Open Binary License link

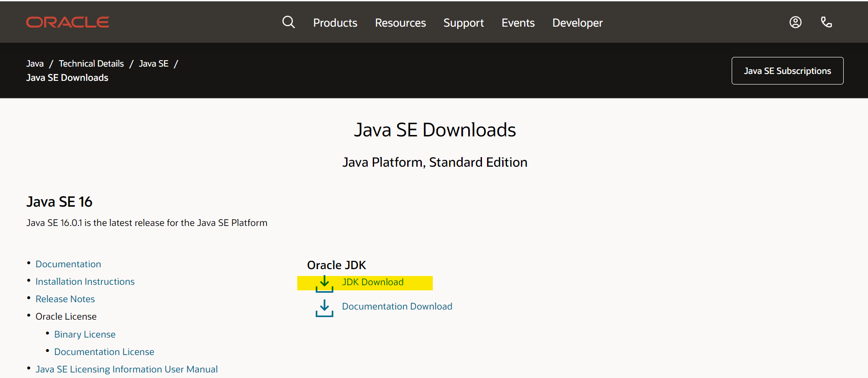(85, 334)
